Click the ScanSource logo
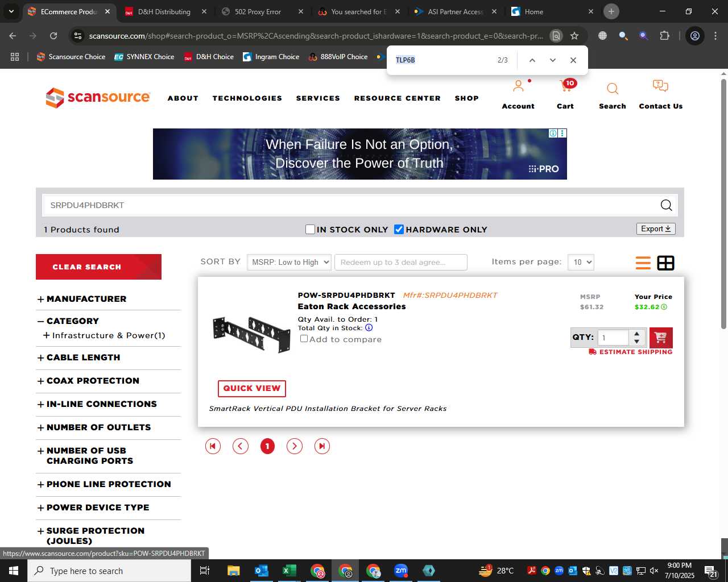The height and width of the screenshot is (582, 728). (98, 98)
